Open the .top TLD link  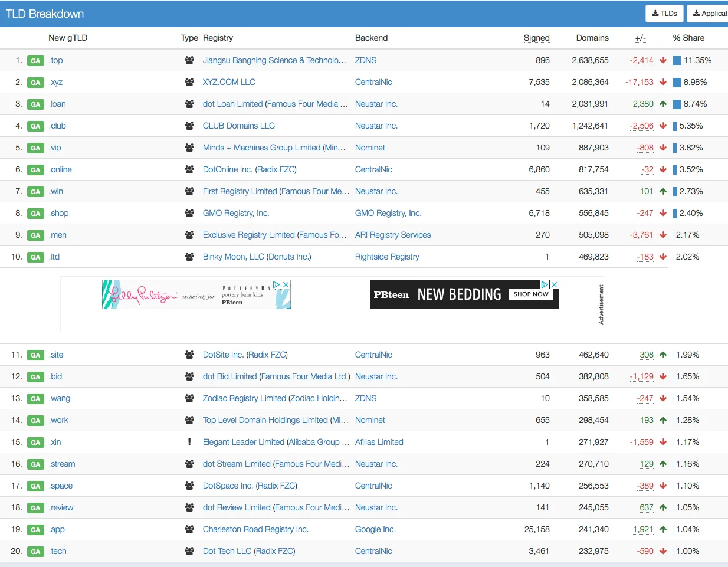click(x=56, y=60)
